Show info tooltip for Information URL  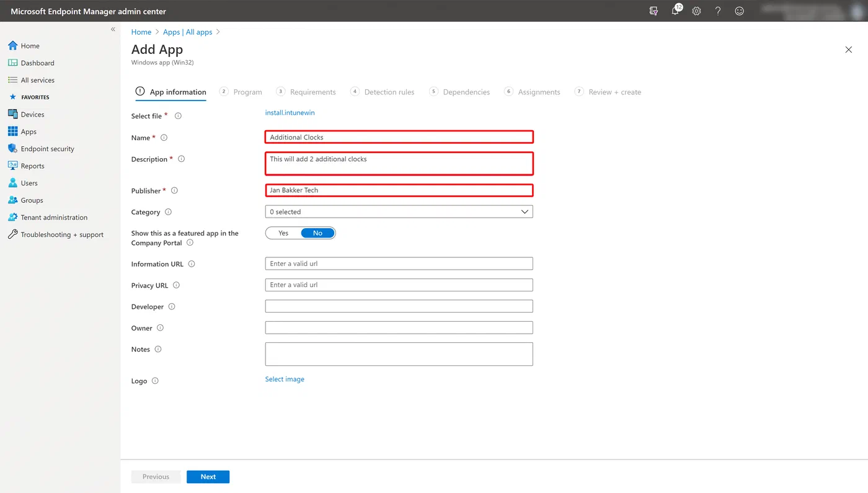pos(191,264)
